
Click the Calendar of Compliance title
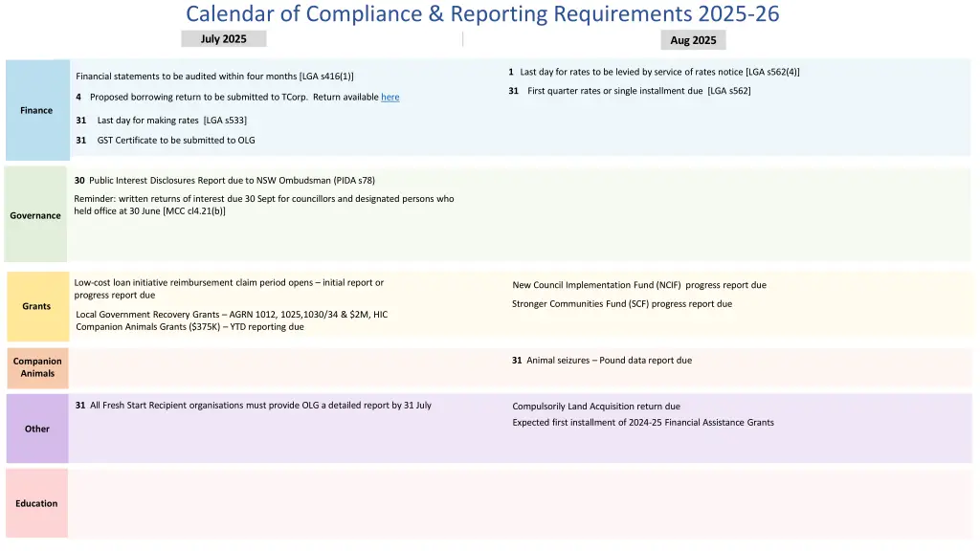(x=482, y=14)
